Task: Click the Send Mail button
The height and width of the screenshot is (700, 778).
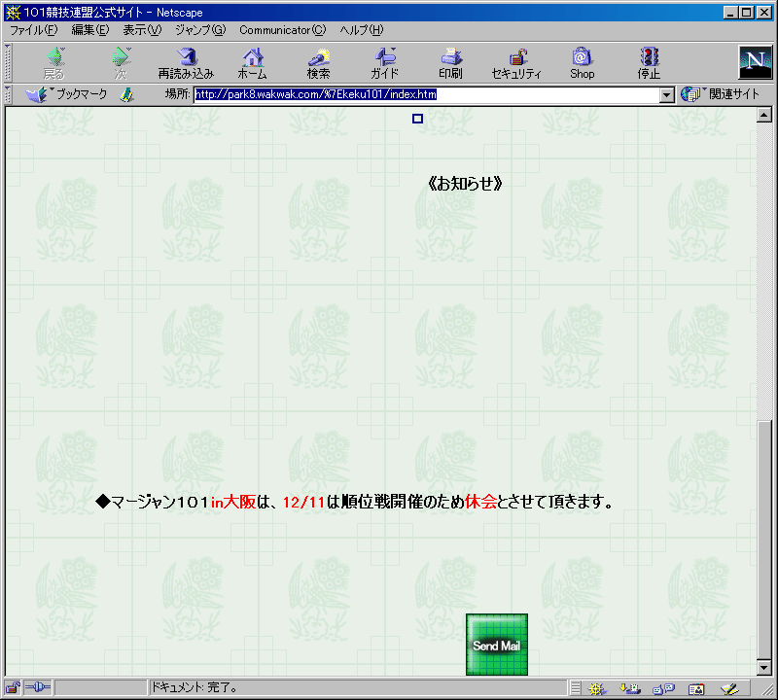Action: click(x=497, y=645)
